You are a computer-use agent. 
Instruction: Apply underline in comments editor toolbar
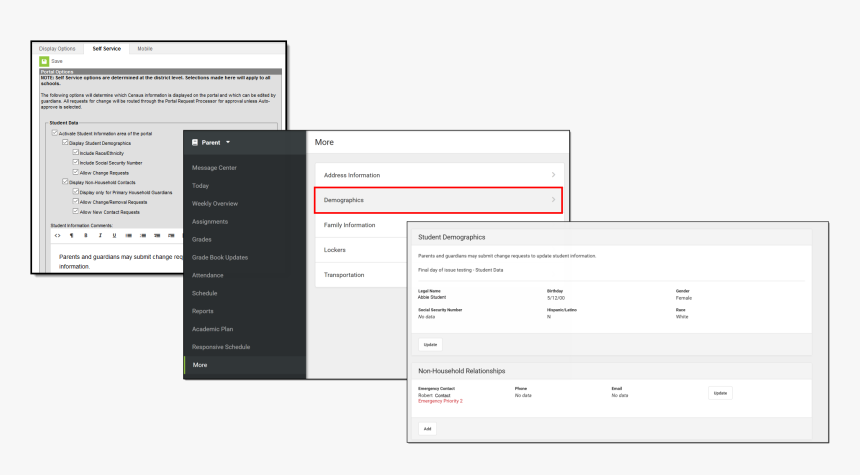(114, 235)
